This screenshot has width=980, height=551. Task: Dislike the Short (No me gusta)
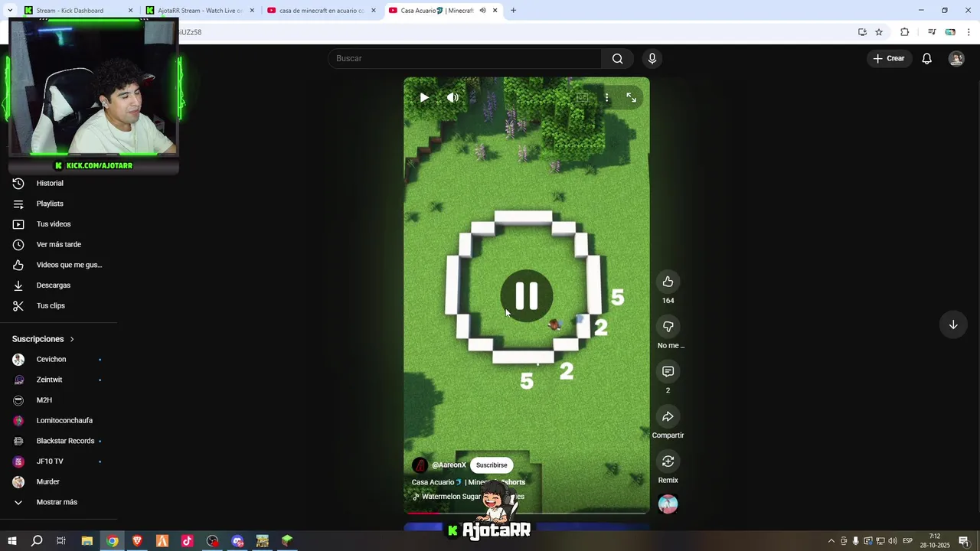[668, 327]
